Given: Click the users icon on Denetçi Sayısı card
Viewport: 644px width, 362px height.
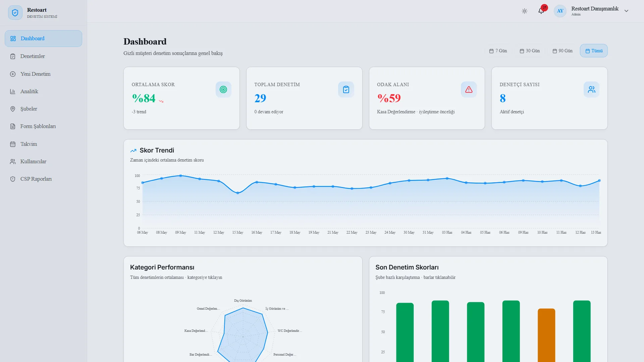Looking at the screenshot, I should pyautogui.click(x=592, y=89).
